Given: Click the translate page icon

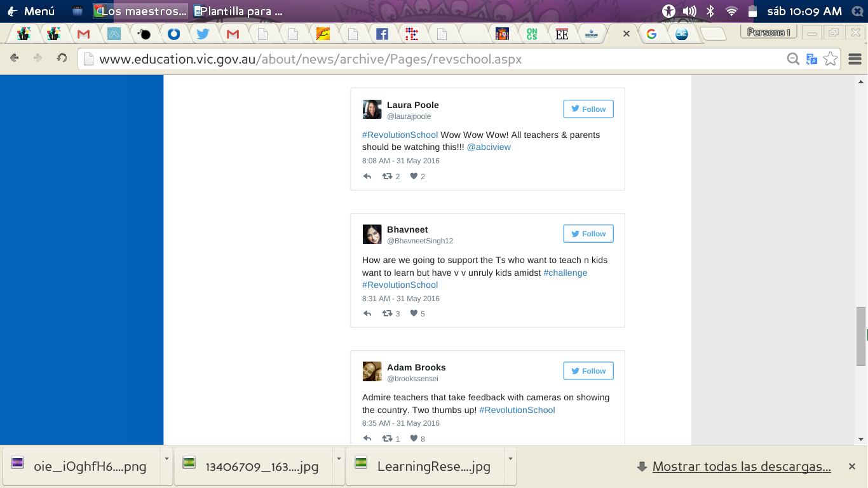Looking at the screenshot, I should (811, 59).
